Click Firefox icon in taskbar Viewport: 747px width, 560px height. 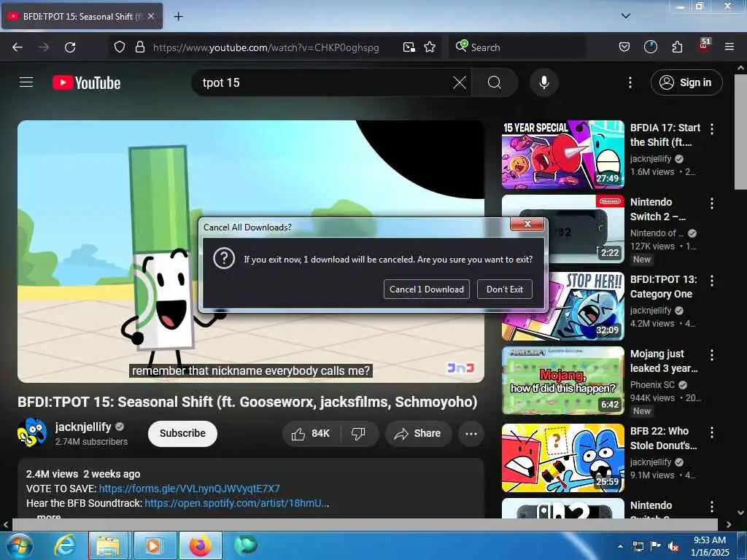[200, 545]
